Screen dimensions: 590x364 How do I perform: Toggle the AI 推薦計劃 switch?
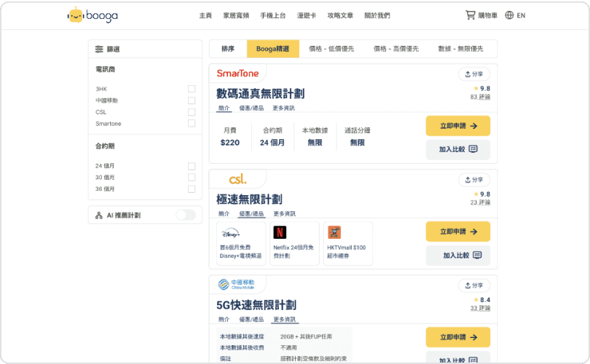pos(186,215)
